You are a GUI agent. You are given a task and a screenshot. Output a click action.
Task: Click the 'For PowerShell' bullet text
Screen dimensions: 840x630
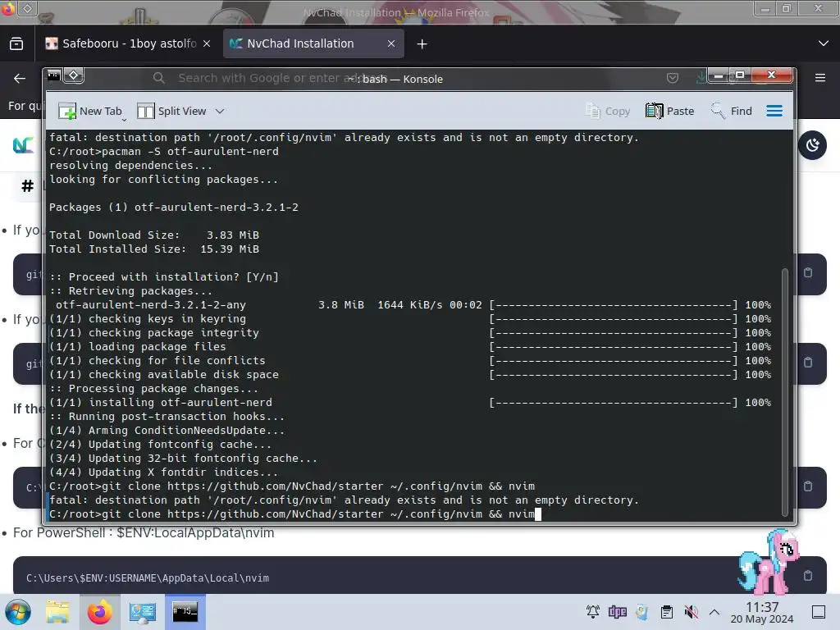[144, 532]
